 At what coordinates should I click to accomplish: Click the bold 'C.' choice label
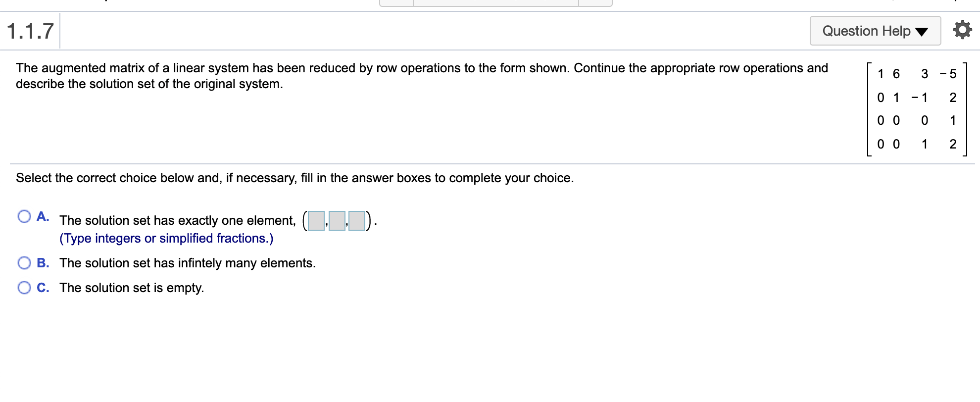coord(43,288)
